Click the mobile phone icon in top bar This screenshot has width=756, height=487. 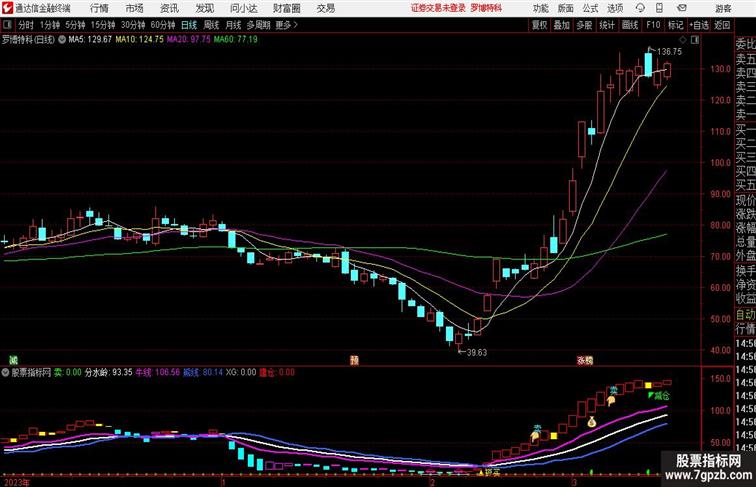tap(660, 8)
